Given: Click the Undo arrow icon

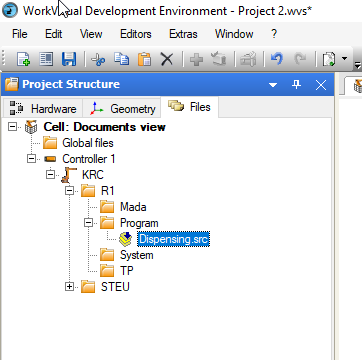Looking at the screenshot, I should 277,59.
